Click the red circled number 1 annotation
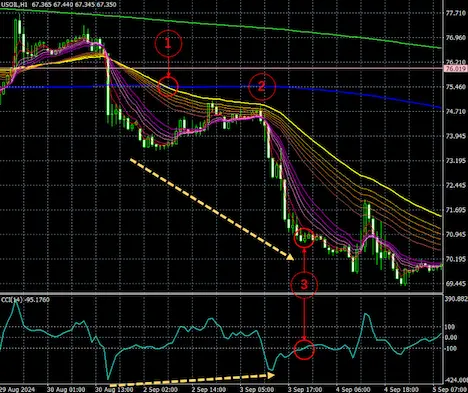The width and height of the screenshot is (468, 393). (x=168, y=43)
